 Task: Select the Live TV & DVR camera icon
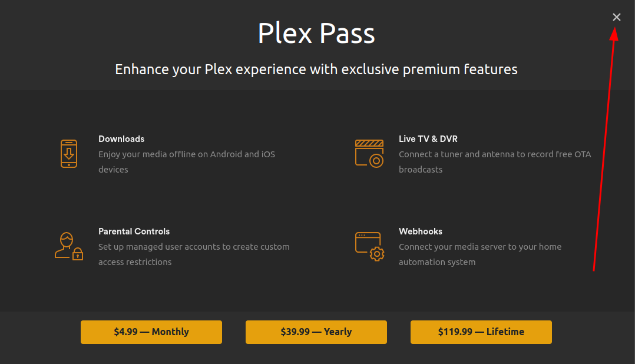[x=369, y=153]
